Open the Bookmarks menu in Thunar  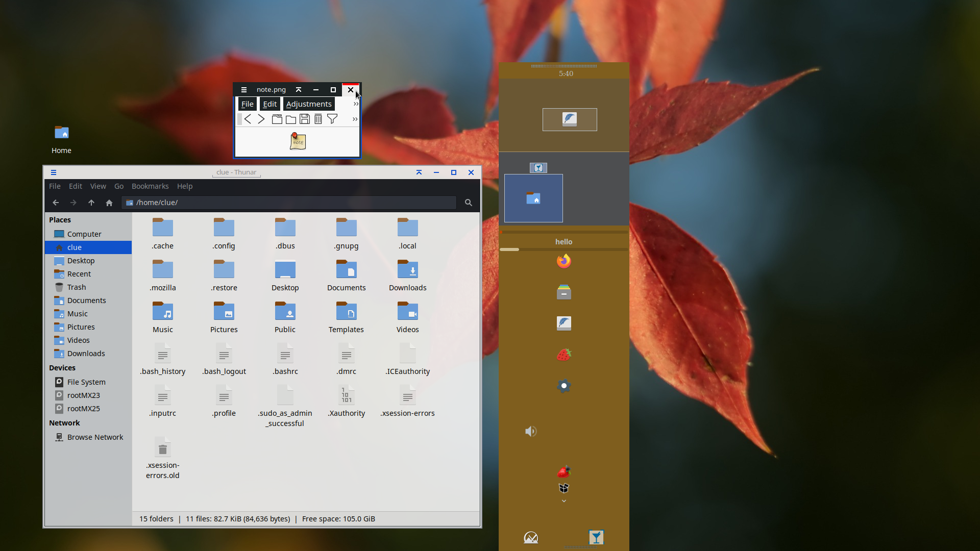(x=150, y=186)
